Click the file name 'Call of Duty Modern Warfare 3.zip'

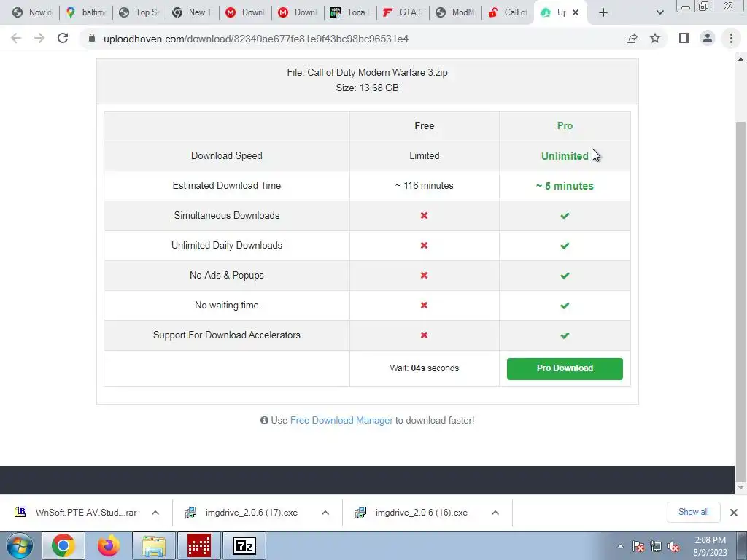(377, 72)
